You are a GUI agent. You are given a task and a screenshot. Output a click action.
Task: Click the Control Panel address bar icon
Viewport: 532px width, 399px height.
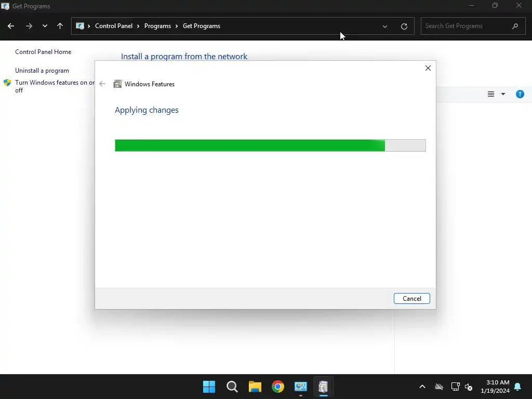(80, 26)
